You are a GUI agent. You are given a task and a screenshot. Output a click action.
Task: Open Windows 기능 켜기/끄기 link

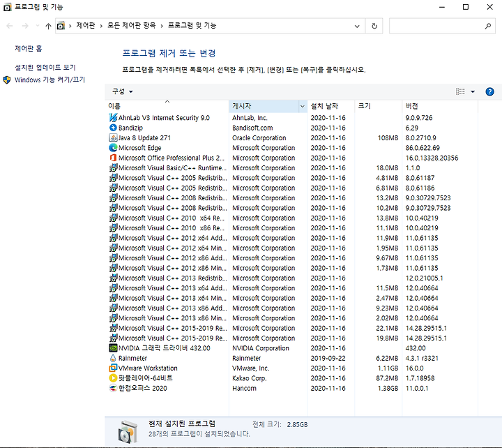[x=50, y=80]
